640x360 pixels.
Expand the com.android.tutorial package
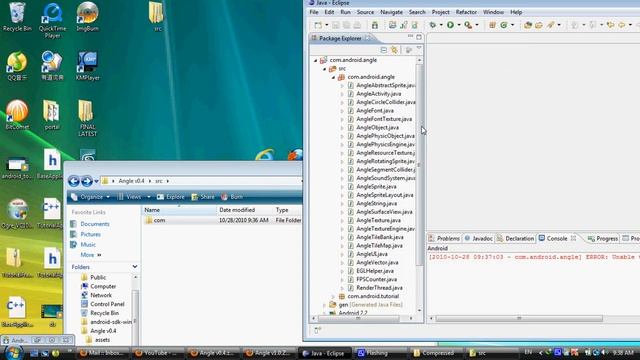pos(333,296)
